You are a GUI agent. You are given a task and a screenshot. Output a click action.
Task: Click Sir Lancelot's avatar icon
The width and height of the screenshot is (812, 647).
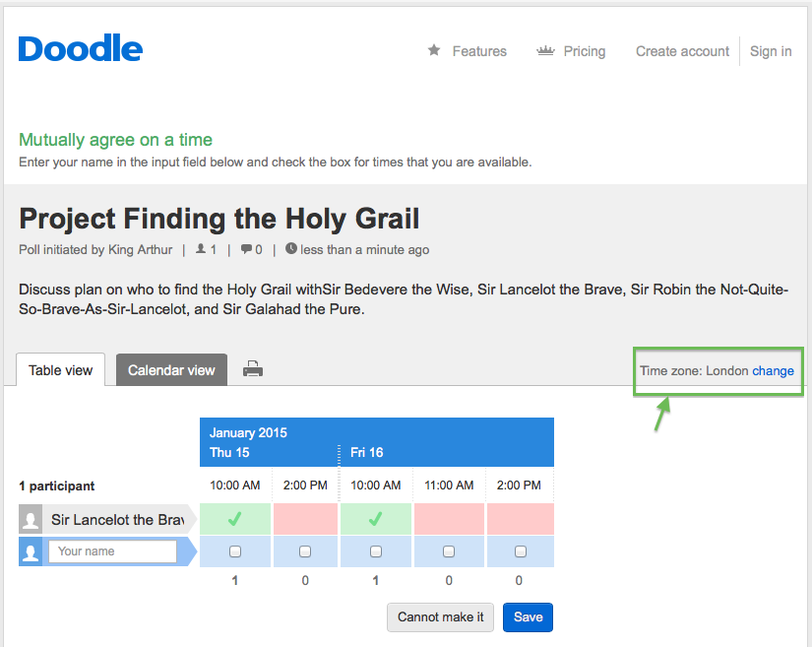[x=31, y=519]
